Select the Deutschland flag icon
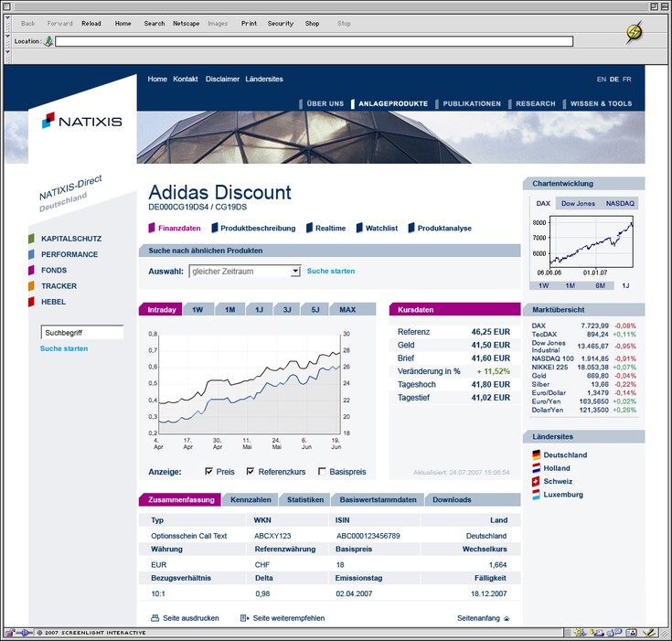The width and height of the screenshot is (672, 641). coord(536,454)
